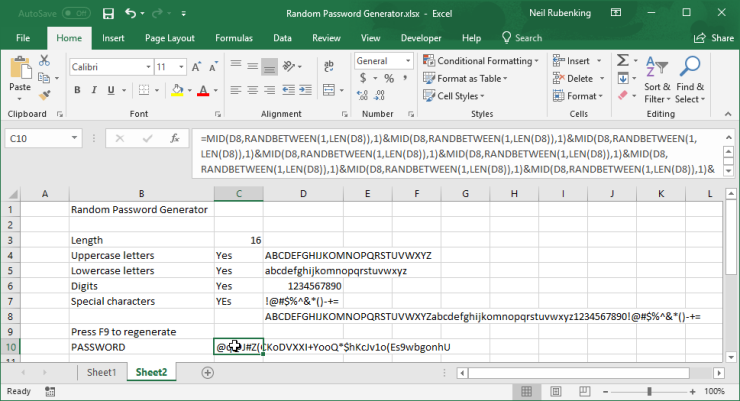The width and height of the screenshot is (740, 401).
Task: Switch to the Formulas tab
Action: tap(234, 38)
